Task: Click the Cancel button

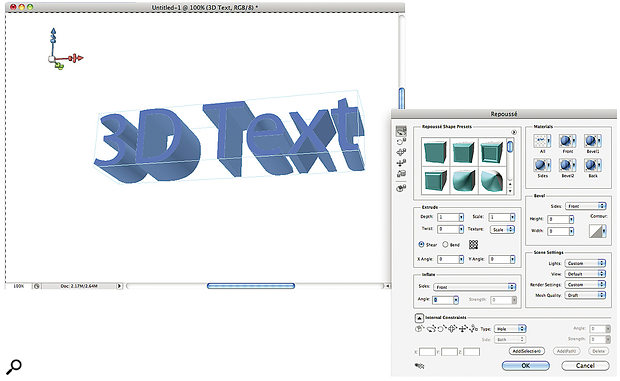Action: coord(585,366)
